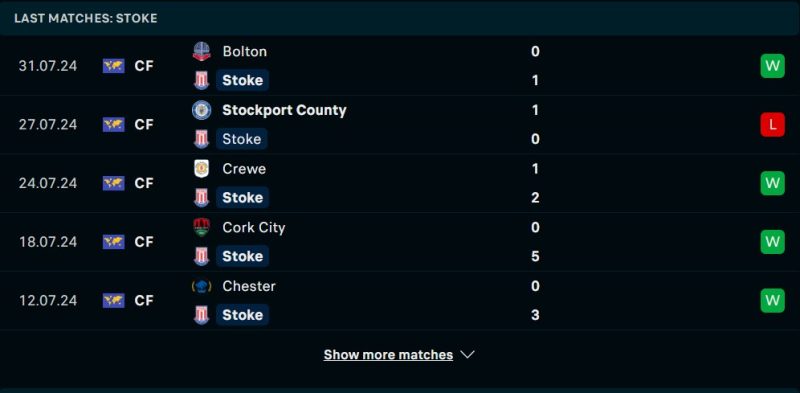
Task: Click the red L result badge
Action: click(x=772, y=125)
